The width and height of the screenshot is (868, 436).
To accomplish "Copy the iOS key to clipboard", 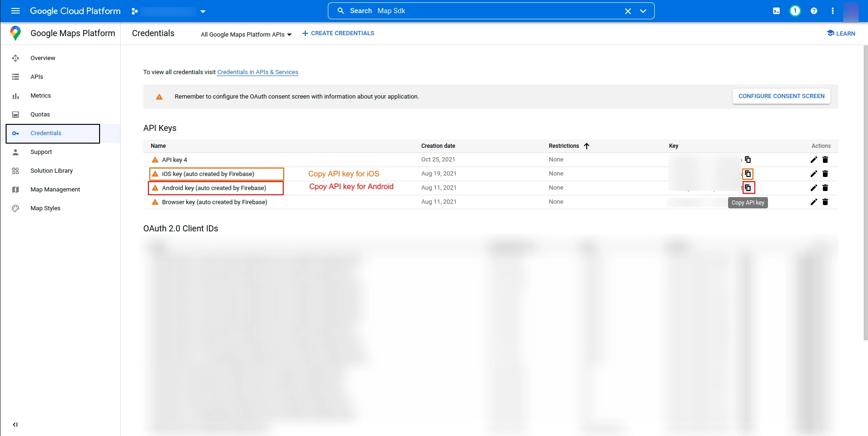I will (x=748, y=174).
